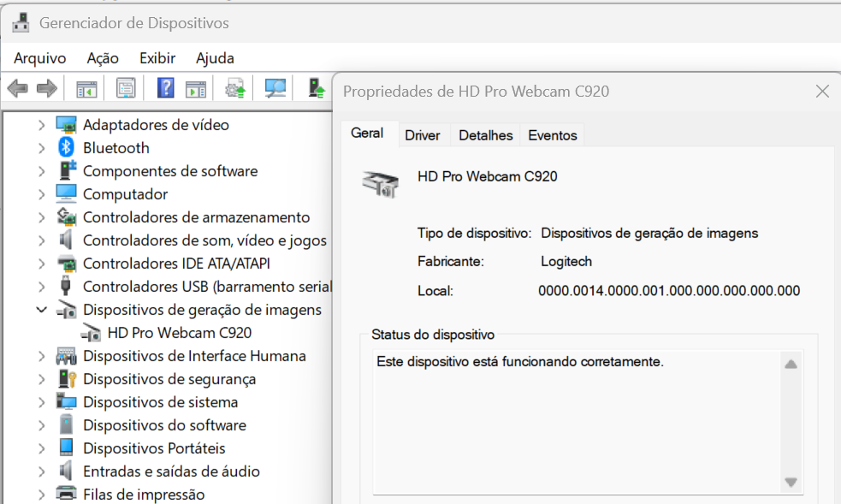Click the Controladores IDE ATA/ATAPI icon
841x504 pixels.
pos(67,264)
